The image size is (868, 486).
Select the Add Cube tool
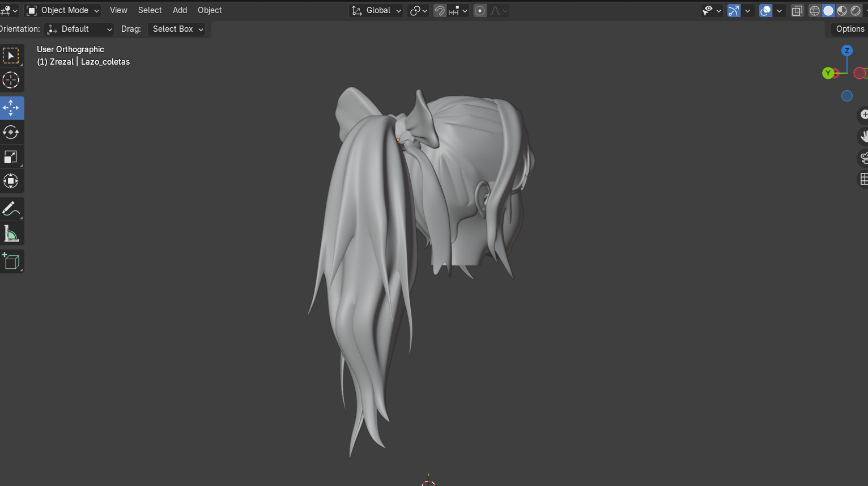pos(11,261)
